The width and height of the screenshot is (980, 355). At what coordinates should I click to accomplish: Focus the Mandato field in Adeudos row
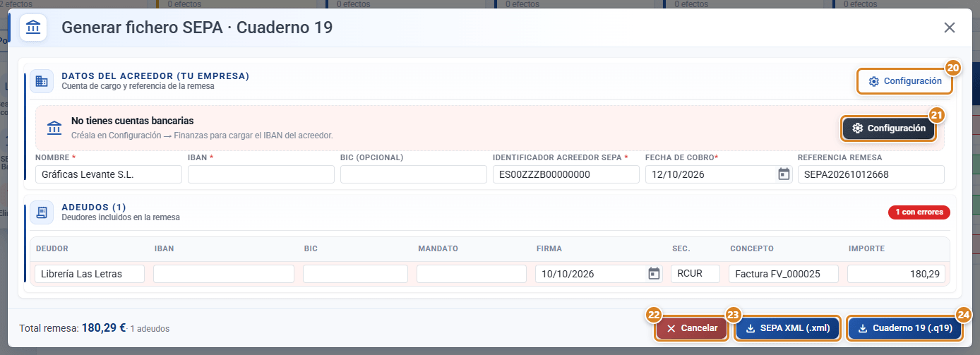tap(472, 274)
